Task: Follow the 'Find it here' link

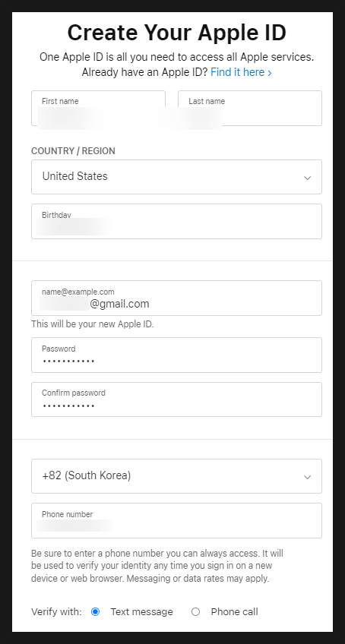Action: coord(238,72)
